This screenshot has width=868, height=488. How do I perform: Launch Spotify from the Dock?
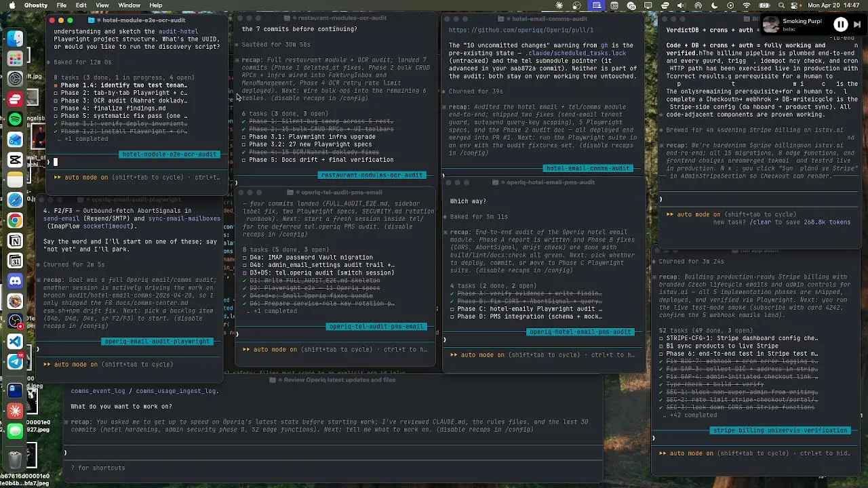tap(15, 119)
